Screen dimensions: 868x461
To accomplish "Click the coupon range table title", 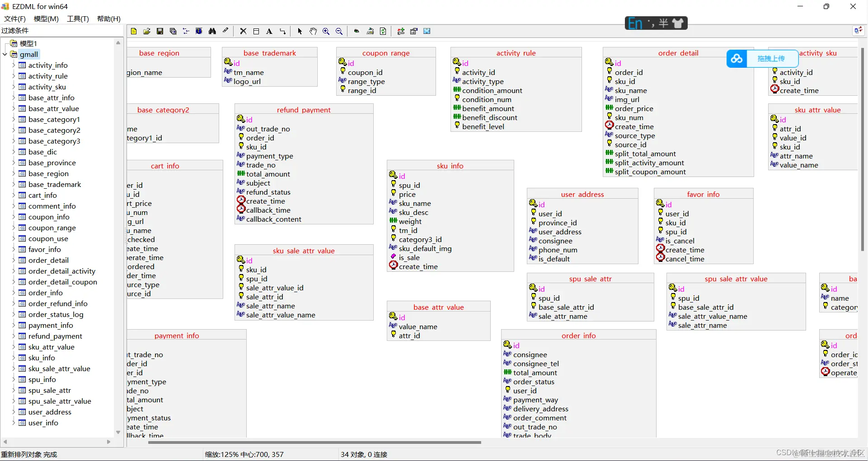I will 386,53.
